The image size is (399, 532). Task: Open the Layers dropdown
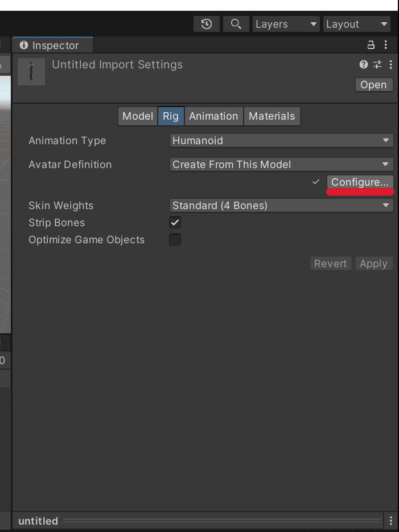click(x=286, y=24)
